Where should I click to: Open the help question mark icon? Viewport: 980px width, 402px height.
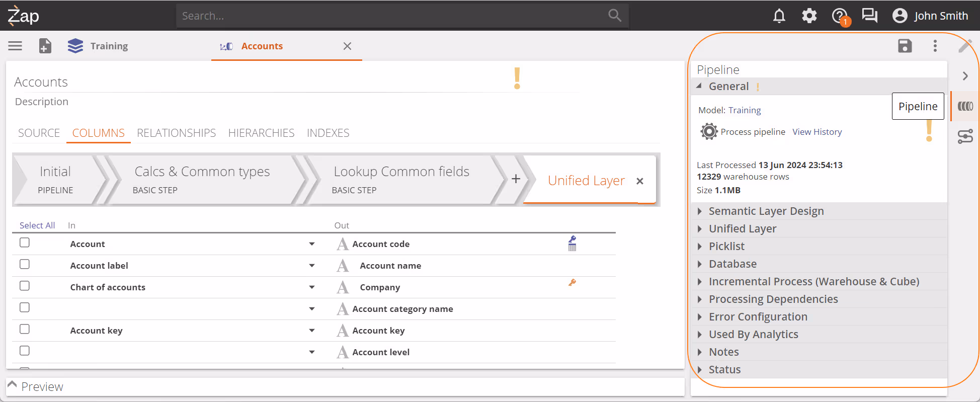[x=839, y=16]
